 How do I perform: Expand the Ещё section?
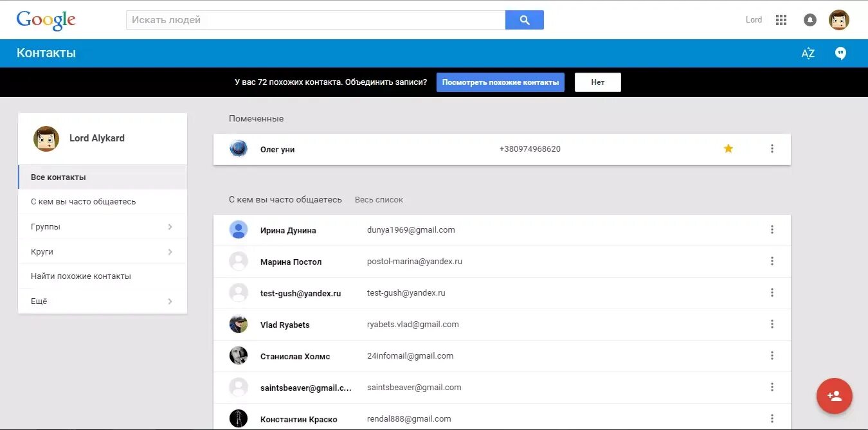tap(103, 301)
